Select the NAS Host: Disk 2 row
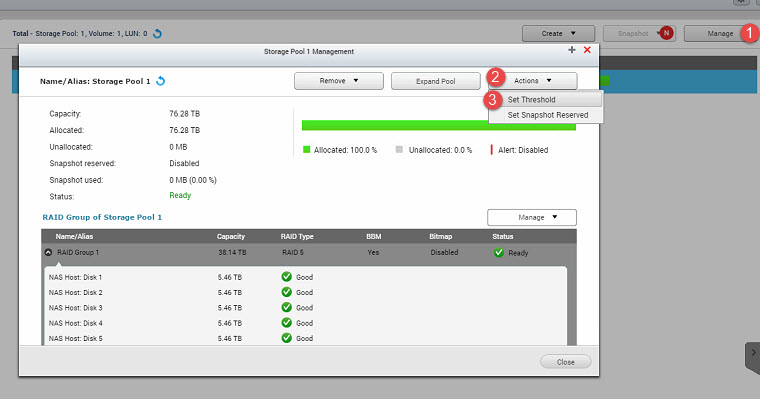Viewport: 760px width, 399px height. click(x=305, y=292)
